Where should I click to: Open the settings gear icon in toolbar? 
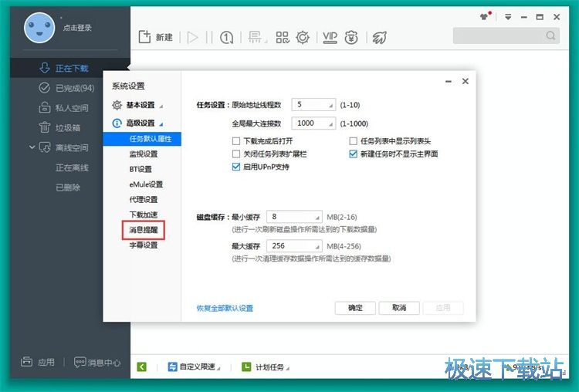tap(303, 37)
